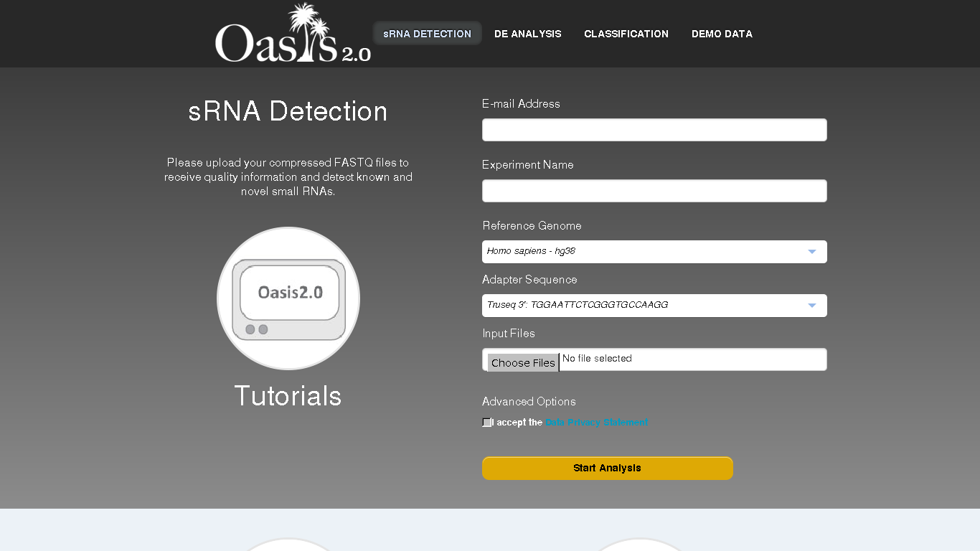The height and width of the screenshot is (551, 980).
Task: Open the Reference Genome dropdown showing Homo sapiens
Action: tap(654, 252)
